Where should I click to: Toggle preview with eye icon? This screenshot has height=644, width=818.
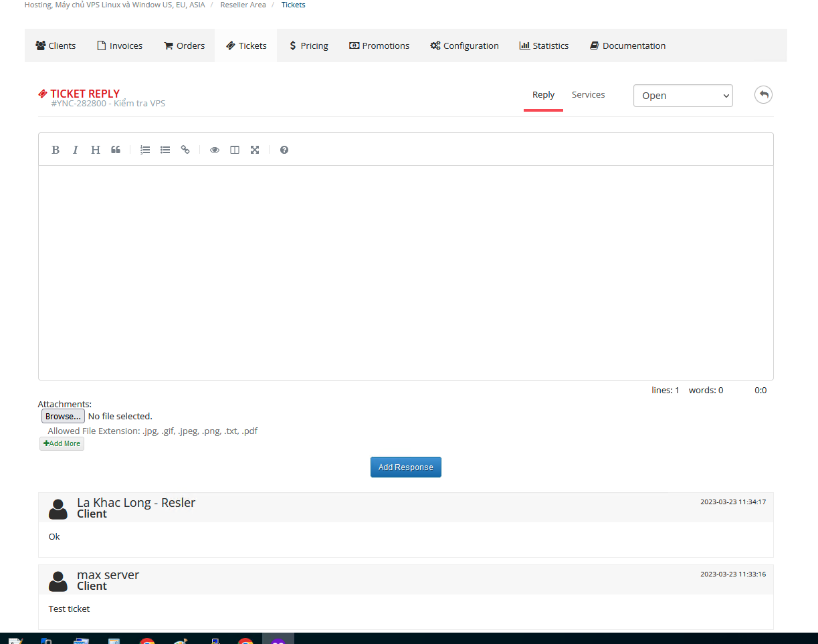click(x=215, y=150)
